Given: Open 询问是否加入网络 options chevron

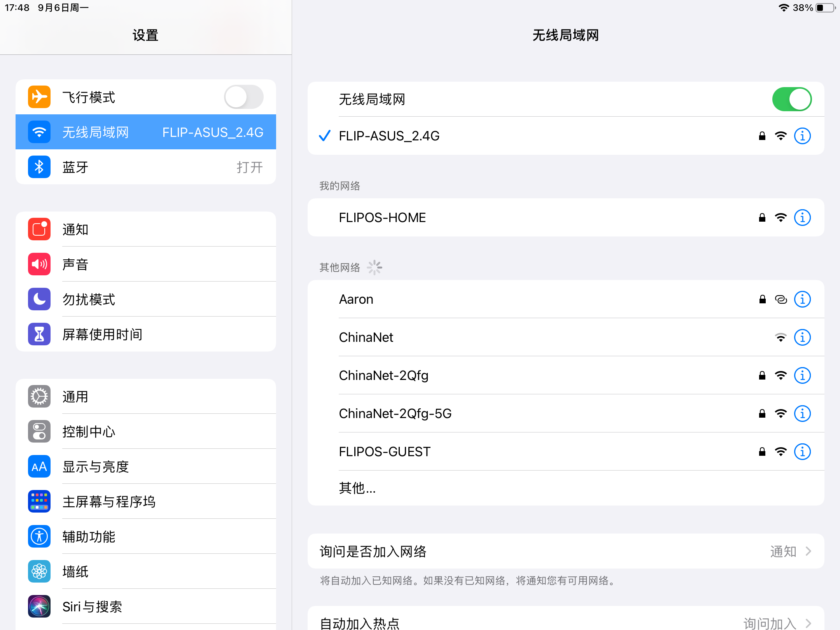Looking at the screenshot, I should tap(808, 551).
